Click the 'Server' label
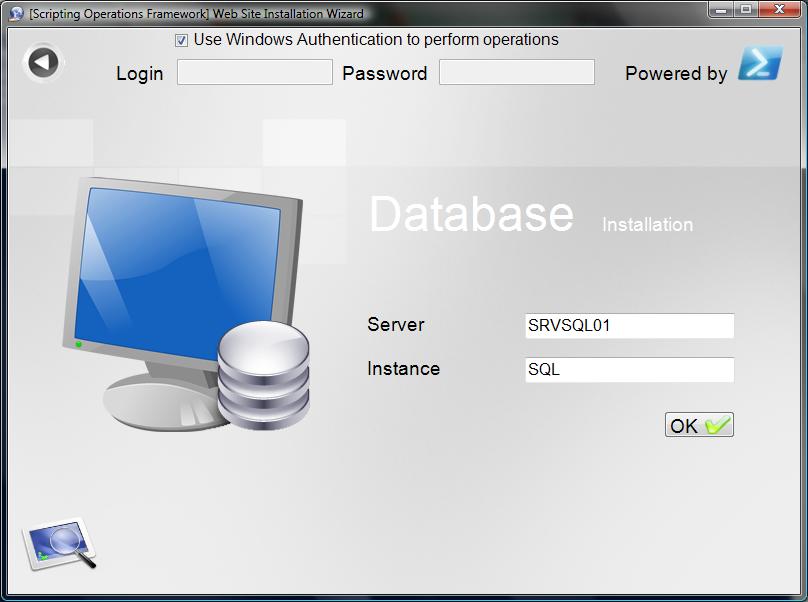Image resolution: width=808 pixels, height=602 pixels. tap(396, 324)
